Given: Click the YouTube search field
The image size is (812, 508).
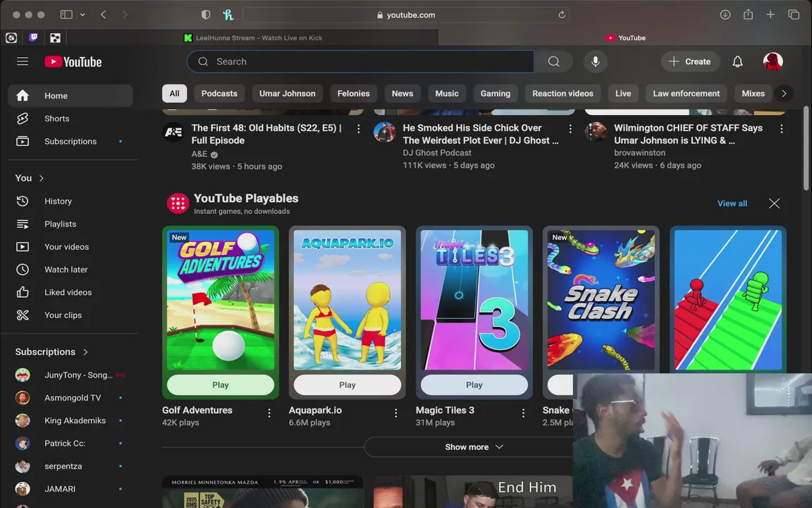Looking at the screenshot, I should pyautogui.click(x=360, y=61).
